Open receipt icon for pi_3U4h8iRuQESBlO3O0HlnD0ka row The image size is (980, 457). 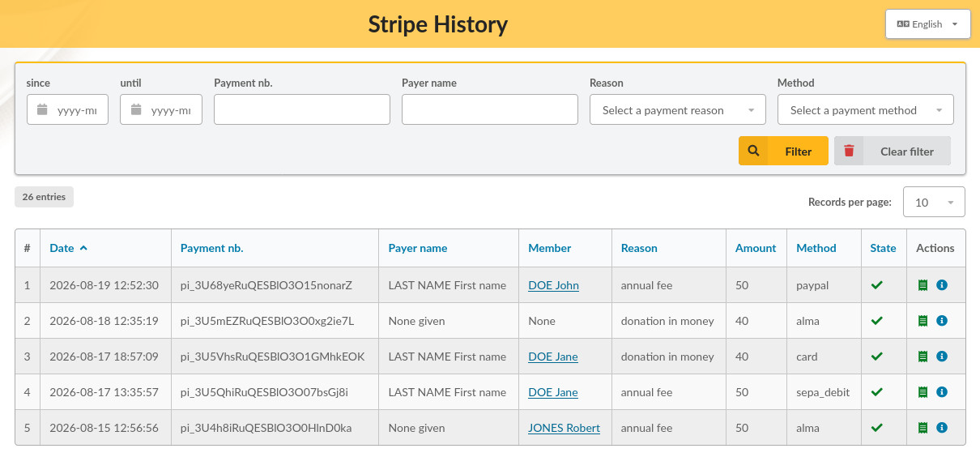click(922, 428)
